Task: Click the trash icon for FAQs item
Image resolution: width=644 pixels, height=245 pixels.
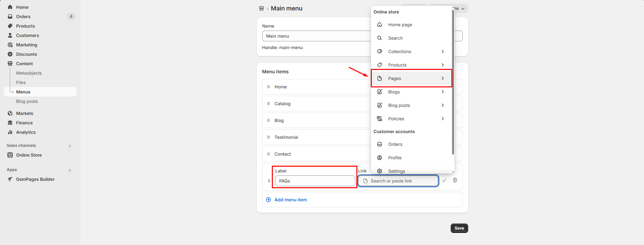Action: pyautogui.click(x=455, y=180)
